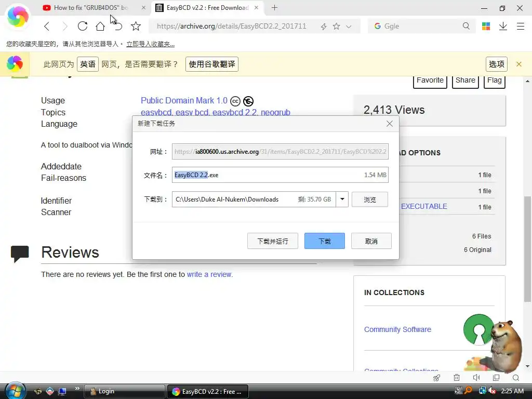Click the write a review link
Viewport: 532px width, 399px height.
pos(210,274)
